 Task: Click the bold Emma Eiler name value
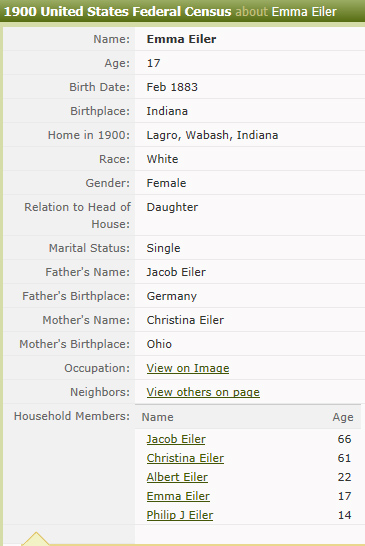(x=181, y=39)
